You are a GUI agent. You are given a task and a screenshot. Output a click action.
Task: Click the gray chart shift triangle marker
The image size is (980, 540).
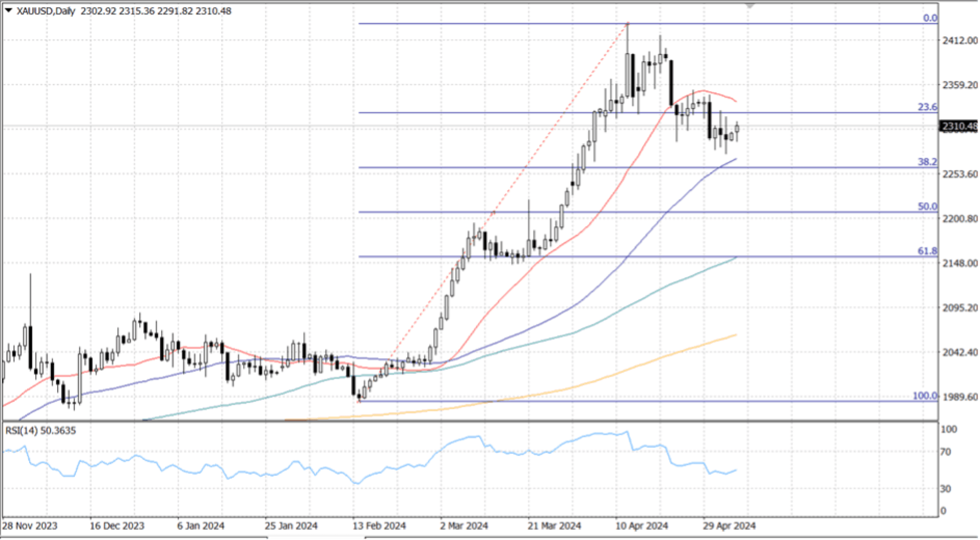point(749,6)
